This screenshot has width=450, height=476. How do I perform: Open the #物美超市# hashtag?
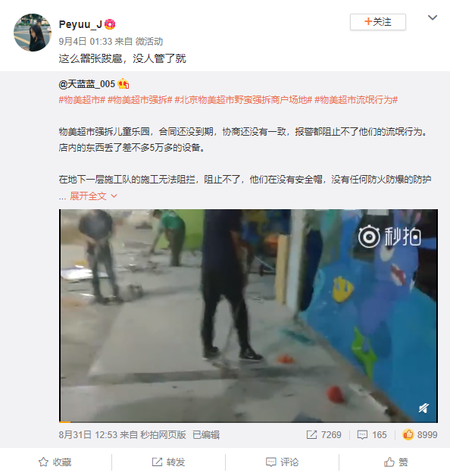click(x=82, y=100)
